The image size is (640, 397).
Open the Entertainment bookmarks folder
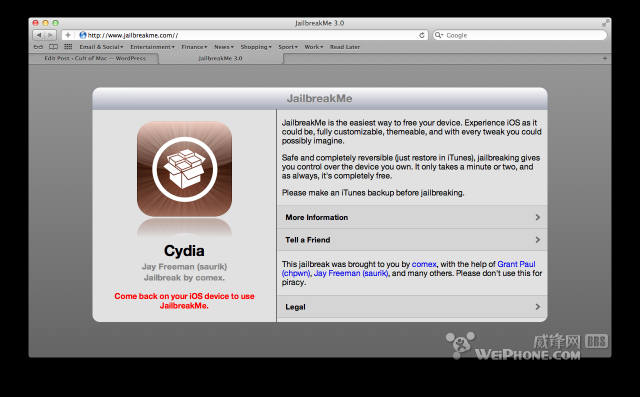(x=152, y=47)
